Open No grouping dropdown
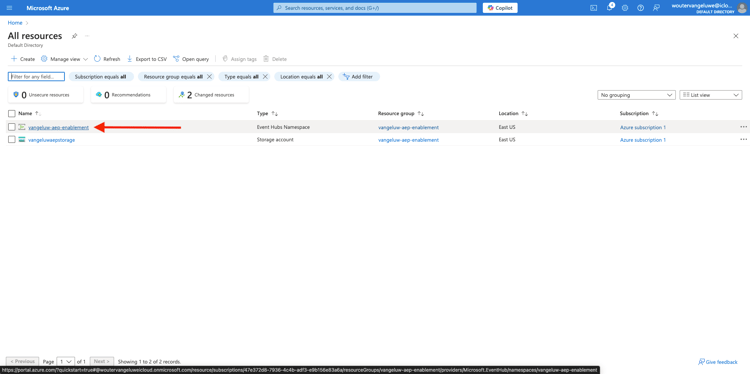The height and width of the screenshot is (374, 750). tap(636, 95)
